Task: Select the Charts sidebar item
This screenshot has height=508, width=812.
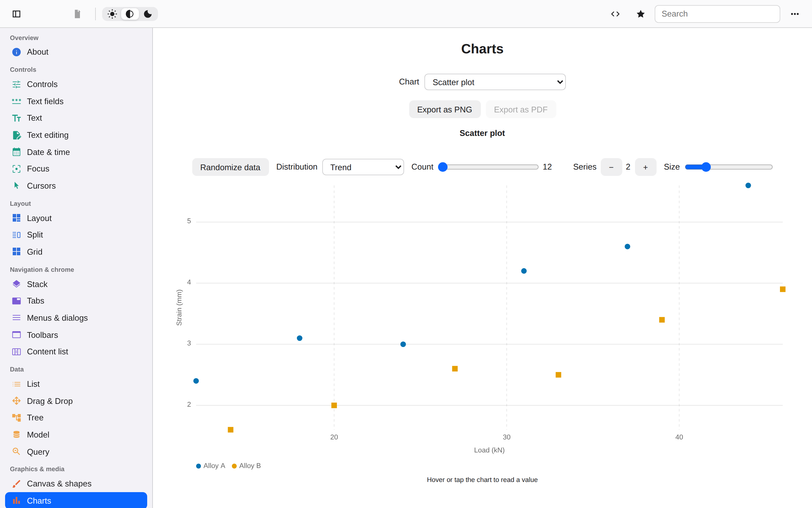Action: [x=76, y=501]
